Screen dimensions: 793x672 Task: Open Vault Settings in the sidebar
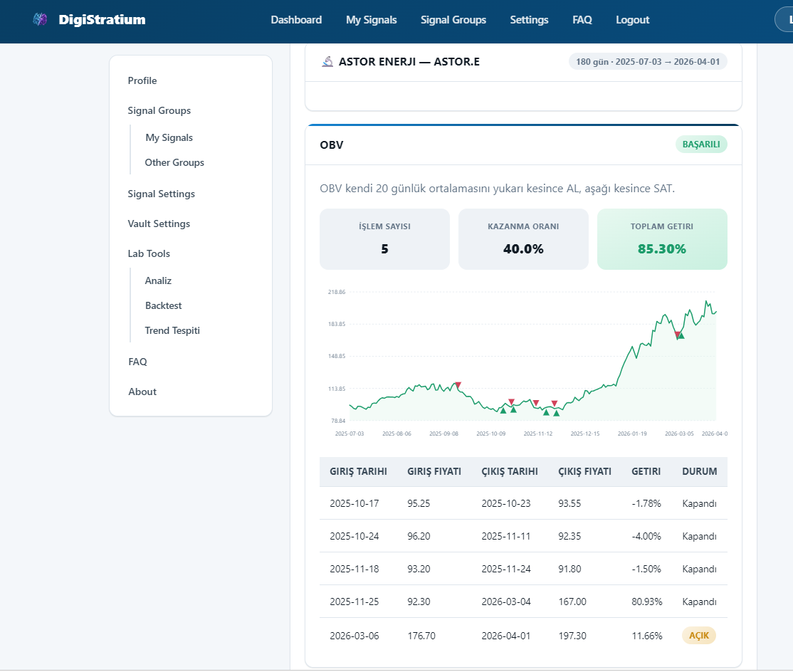[x=159, y=224]
